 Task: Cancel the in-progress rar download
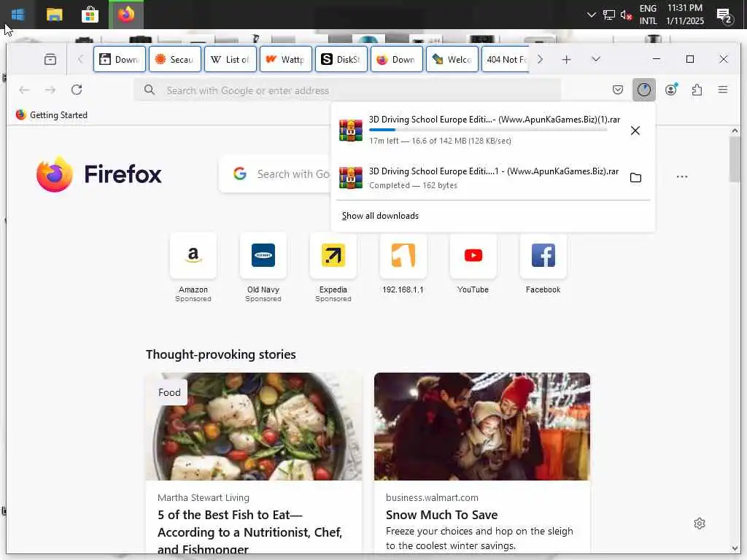pyautogui.click(x=635, y=131)
